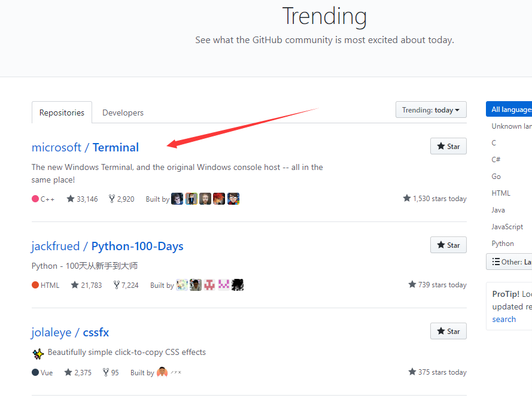The image size is (532, 398).
Task: Click the sparkle emoji beside the cssfx description
Action: [x=38, y=353]
